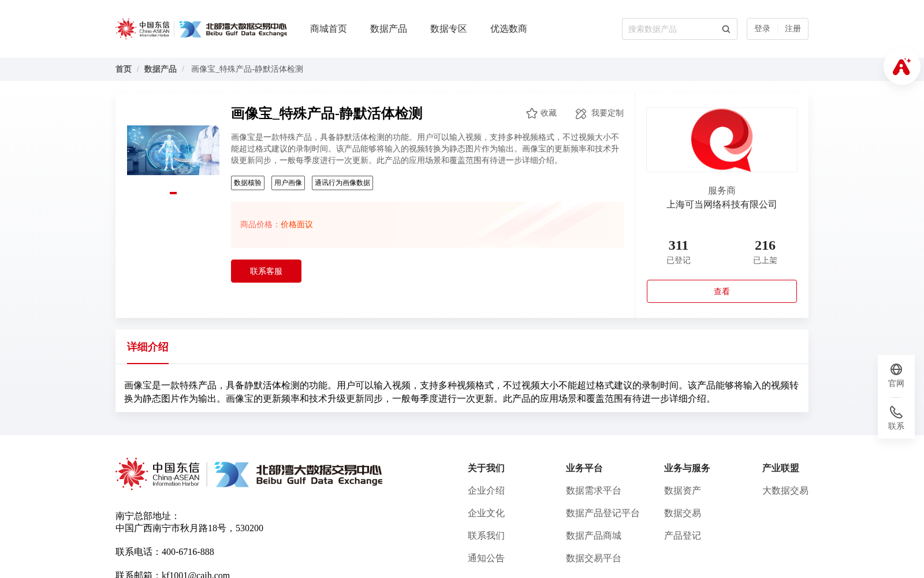Click the product title 画像宝_特殊产品-静默活体检测
This screenshot has width=924, height=578.
(327, 113)
